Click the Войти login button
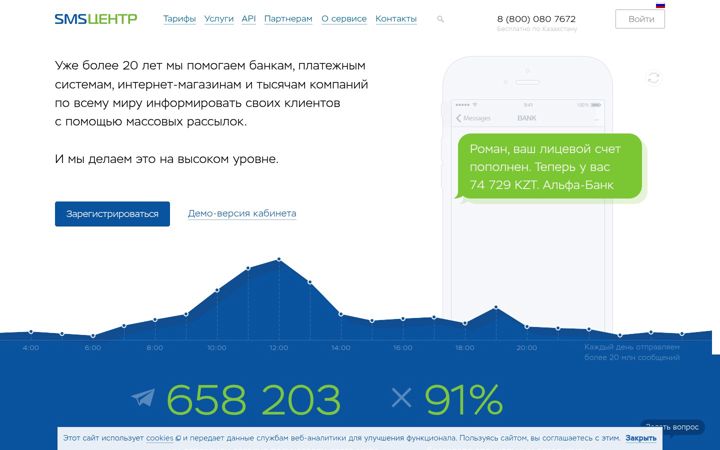Image resolution: width=720 pixels, height=450 pixels. coord(640,19)
